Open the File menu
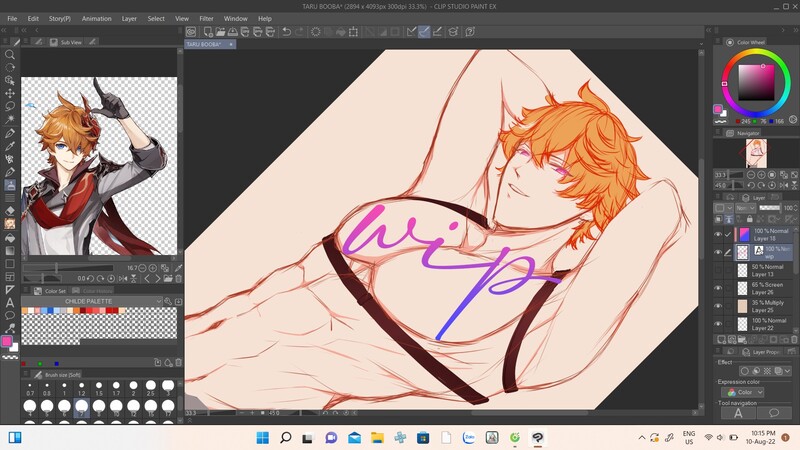 [x=12, y=18]
